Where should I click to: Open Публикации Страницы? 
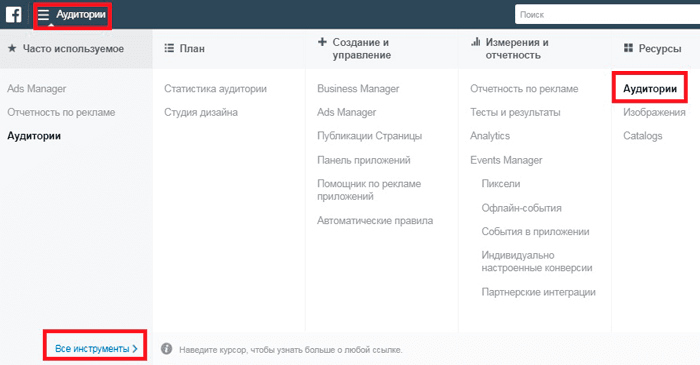370,136
